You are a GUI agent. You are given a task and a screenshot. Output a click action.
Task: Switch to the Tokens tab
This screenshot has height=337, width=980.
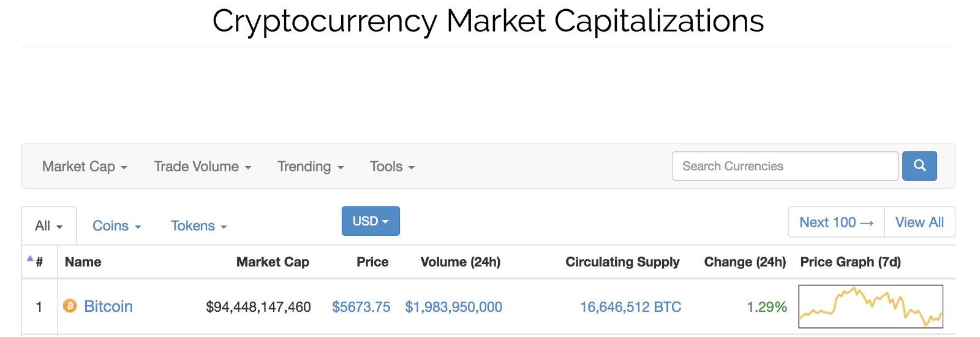coord(198,226)
